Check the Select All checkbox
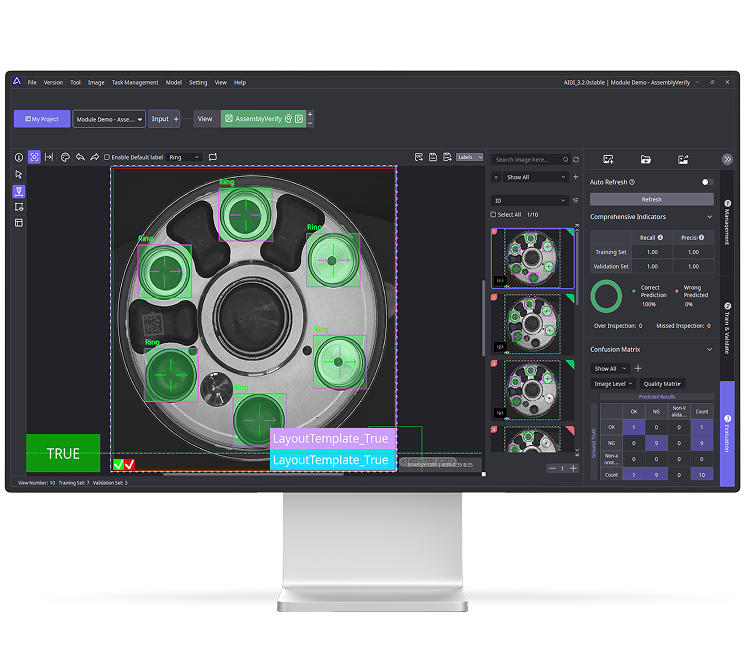The image size is (746, 653). point(494,215)
